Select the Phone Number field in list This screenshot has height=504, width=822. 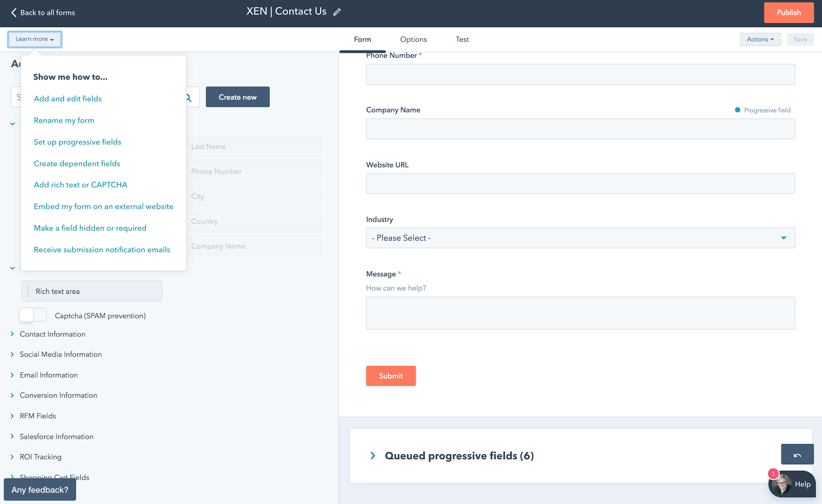[254, 172]
